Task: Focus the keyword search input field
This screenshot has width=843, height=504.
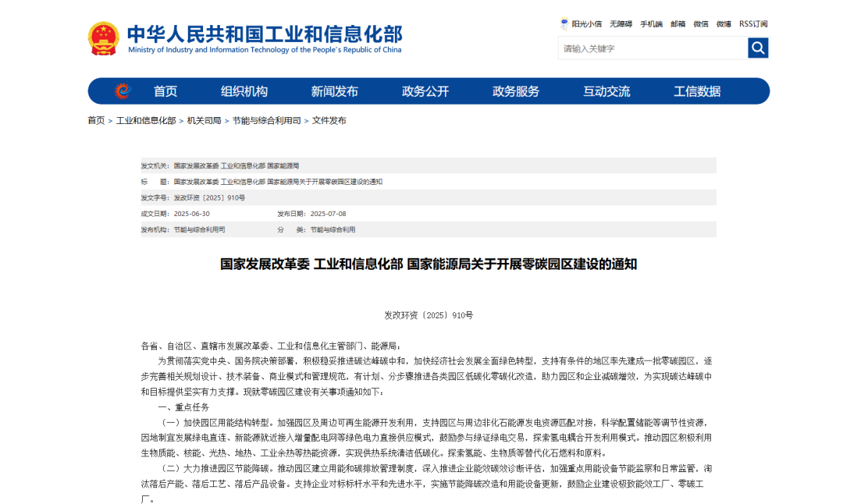Action: (653, 48)
